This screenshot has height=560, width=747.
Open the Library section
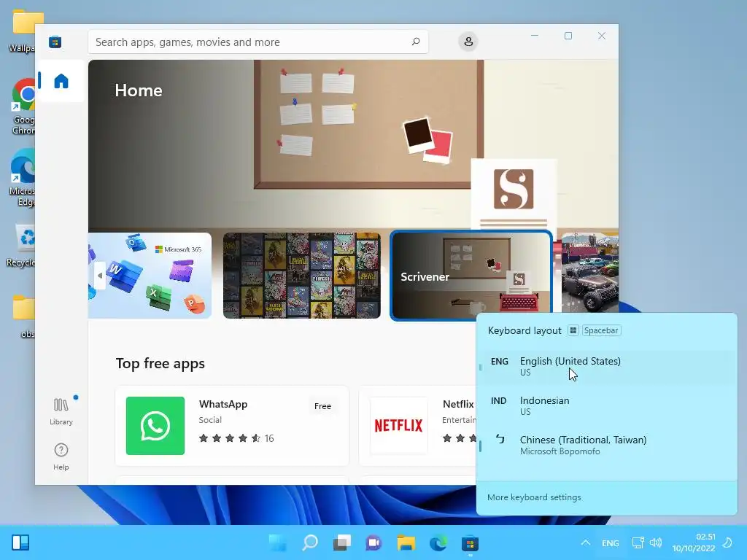(x=61, y=412)
